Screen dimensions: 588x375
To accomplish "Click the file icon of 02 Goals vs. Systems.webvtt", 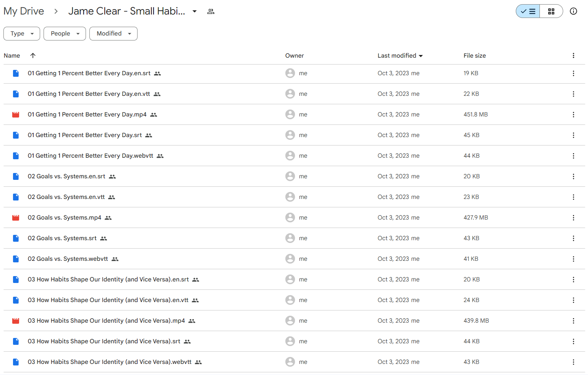I will [x=16, y=259].
